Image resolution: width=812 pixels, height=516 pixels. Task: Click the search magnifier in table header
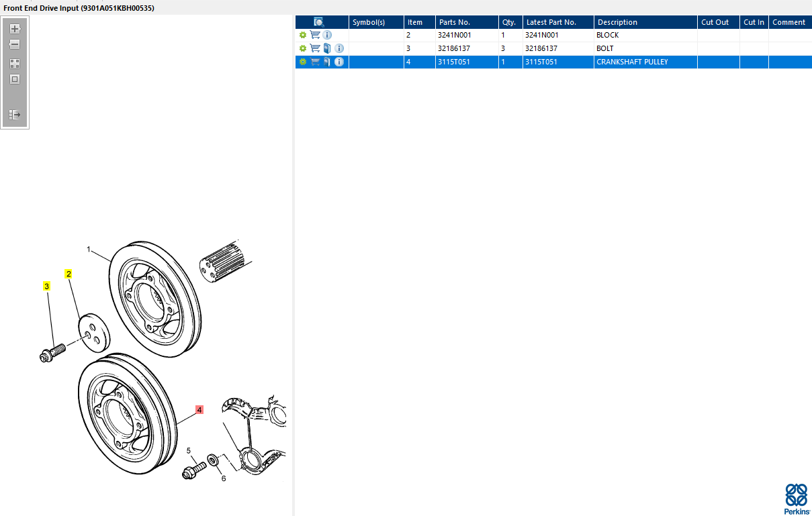[x=319, y=22]
